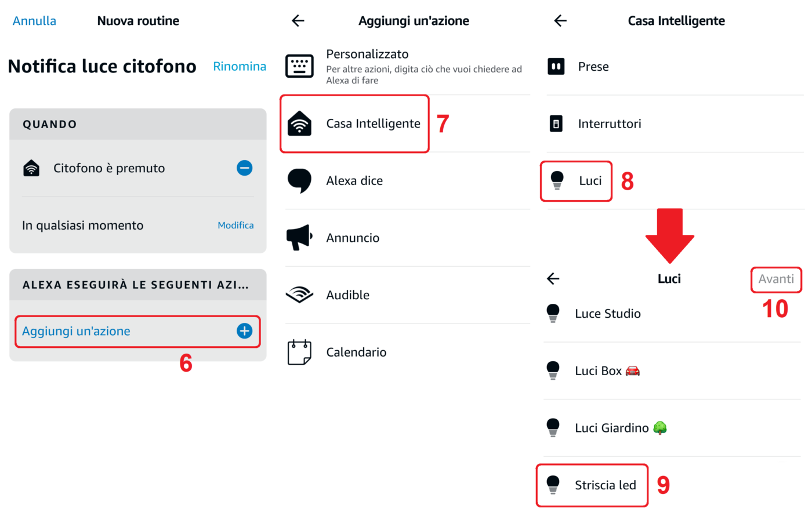Tap the speech bubble icon for Alexa dice
Image resolution: width=812 pixels, height=516 pixels.
[x=299, y=181]
